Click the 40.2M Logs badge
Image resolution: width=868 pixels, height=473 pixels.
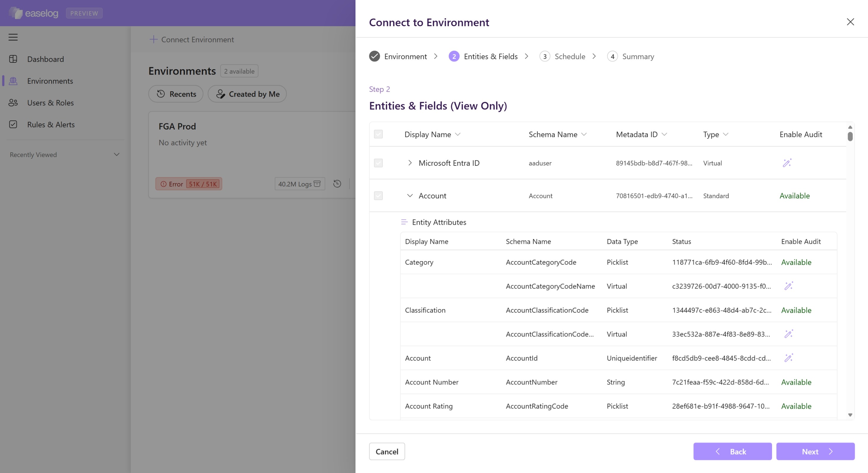click(299, 184)
